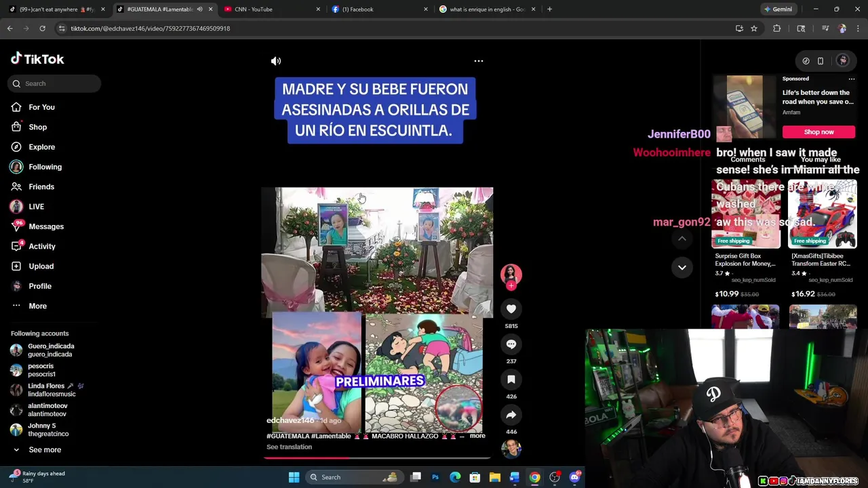Open For You feed

[41, 107]
